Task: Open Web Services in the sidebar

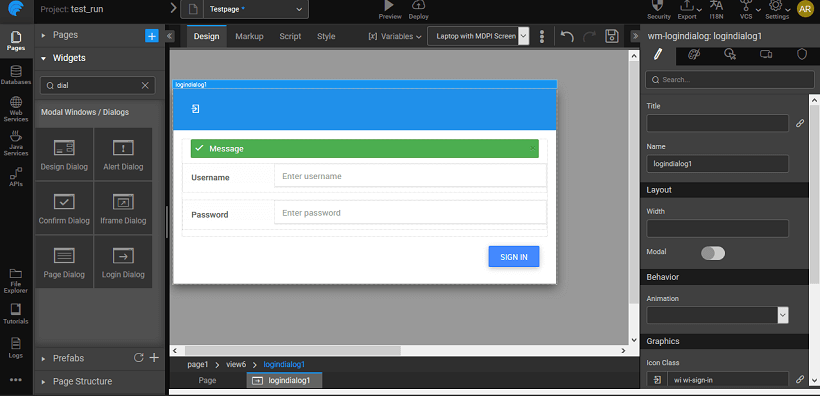Action: pos(16,109)
